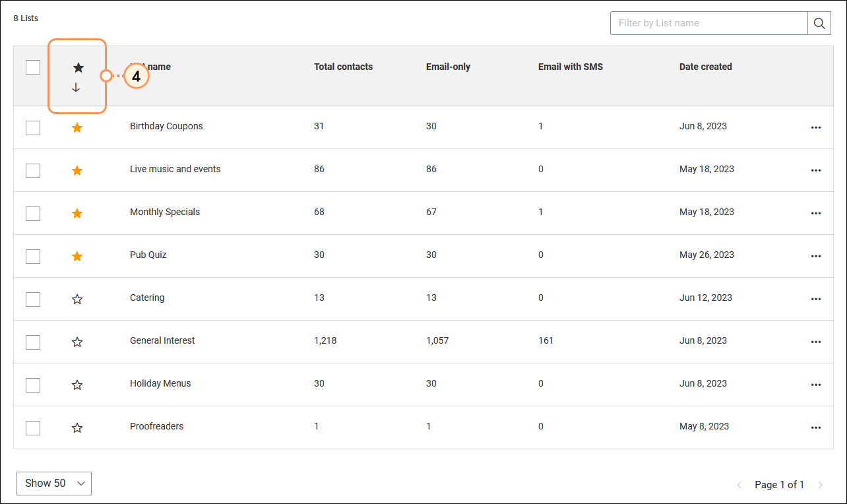Open actions menu for Birthday Coupons row
This screenshot has width=847, height=504.
click(x=815, y=127)
